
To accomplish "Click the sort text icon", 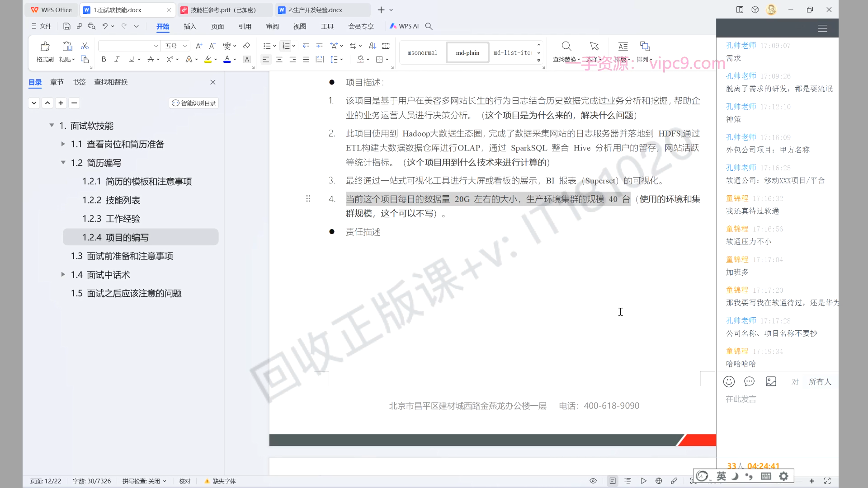I will point(373,46).
